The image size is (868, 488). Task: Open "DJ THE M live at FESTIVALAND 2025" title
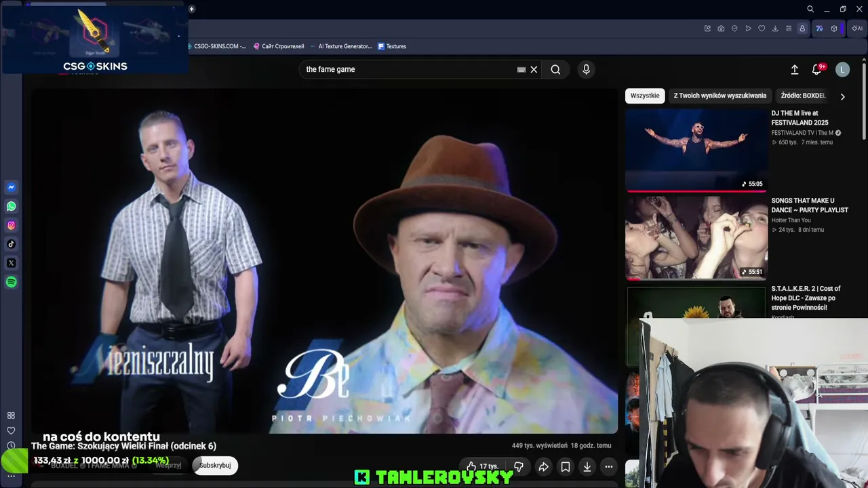(x=800, y=118)
